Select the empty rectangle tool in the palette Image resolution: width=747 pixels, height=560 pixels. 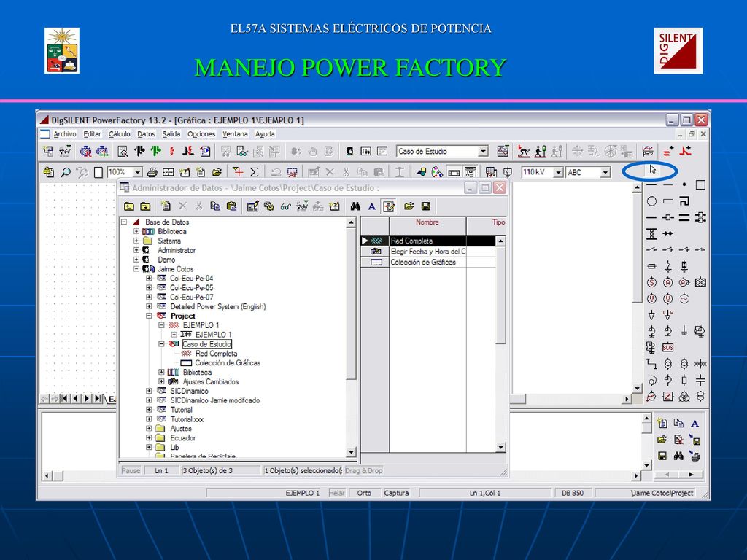700,184
